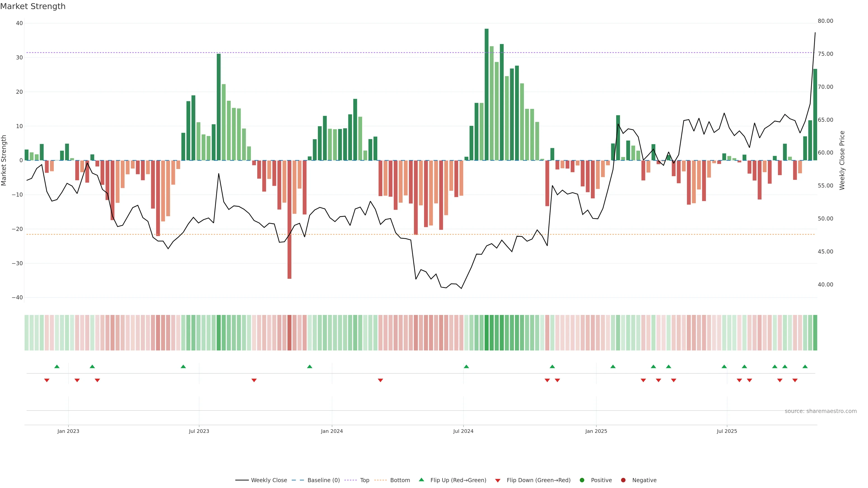Click the red Flip Down triangle legend icon

coord(498,480)
